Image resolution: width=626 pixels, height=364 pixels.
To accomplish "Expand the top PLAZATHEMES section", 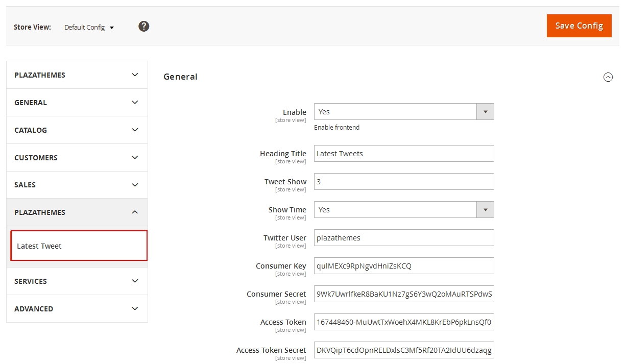I will point(77,75).
